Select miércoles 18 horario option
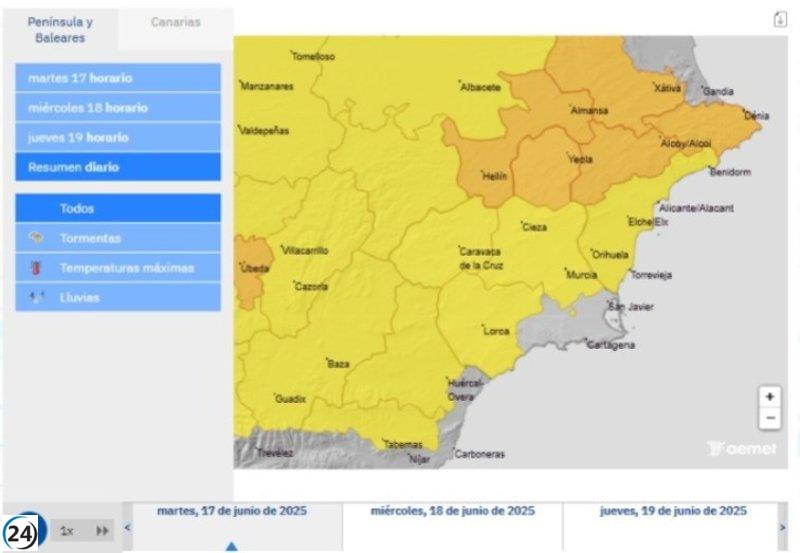 118,108
